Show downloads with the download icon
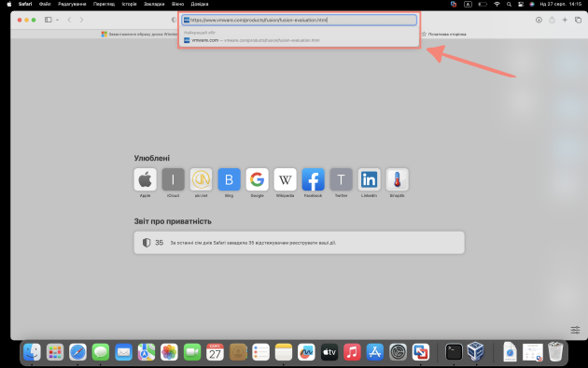This screenshot has width=588, height=368. pos(539,20)
